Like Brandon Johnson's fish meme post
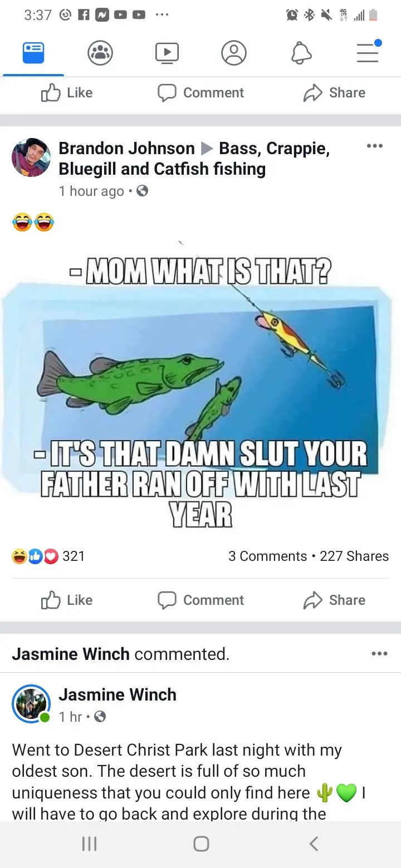The height and width of the screenshot is (868, 401). [67, 600]
